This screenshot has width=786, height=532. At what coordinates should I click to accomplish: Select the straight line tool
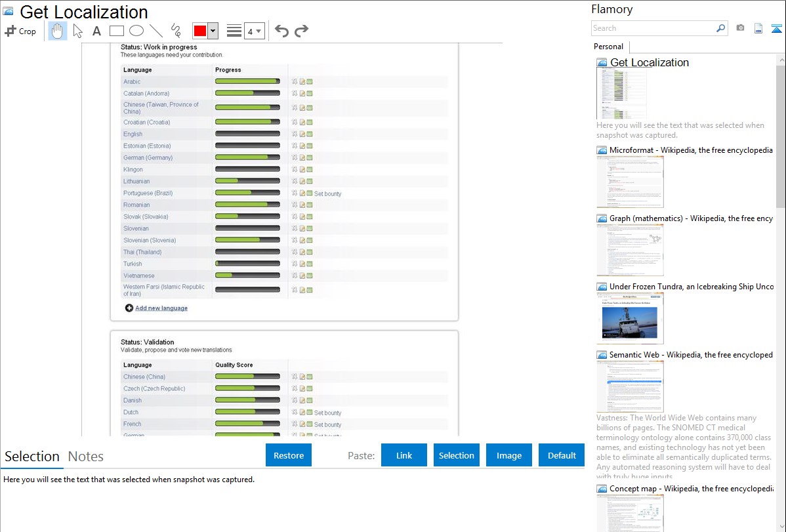tap(155, 31)
